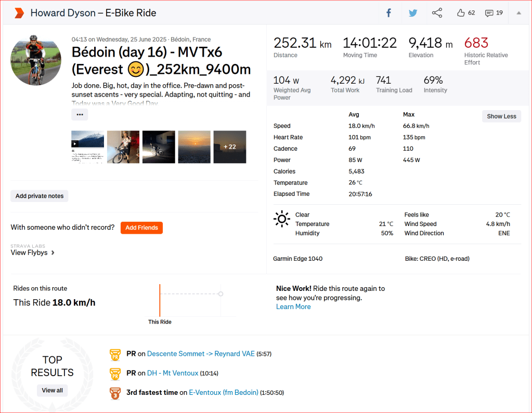Open Howard Dyson's profile photo
Screen dimensions: 532x413
(32, 61)
